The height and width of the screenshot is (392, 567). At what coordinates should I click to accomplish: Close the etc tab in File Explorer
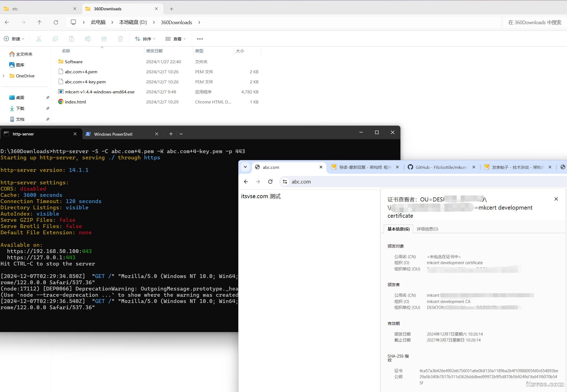(75, 9)
